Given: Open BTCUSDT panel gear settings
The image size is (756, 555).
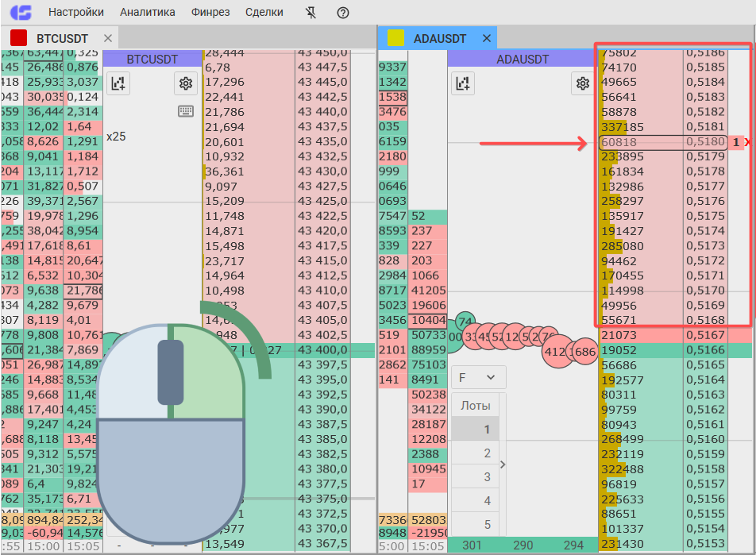Looking at the screenshot, I should point(186,83).
